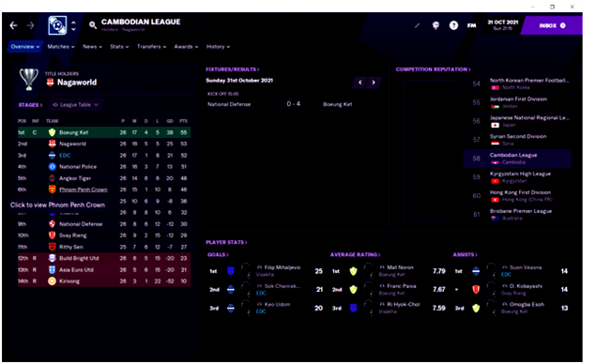Open the Stats menu
Viewport: 596px width, 364px height.
(x=119, y=47)
